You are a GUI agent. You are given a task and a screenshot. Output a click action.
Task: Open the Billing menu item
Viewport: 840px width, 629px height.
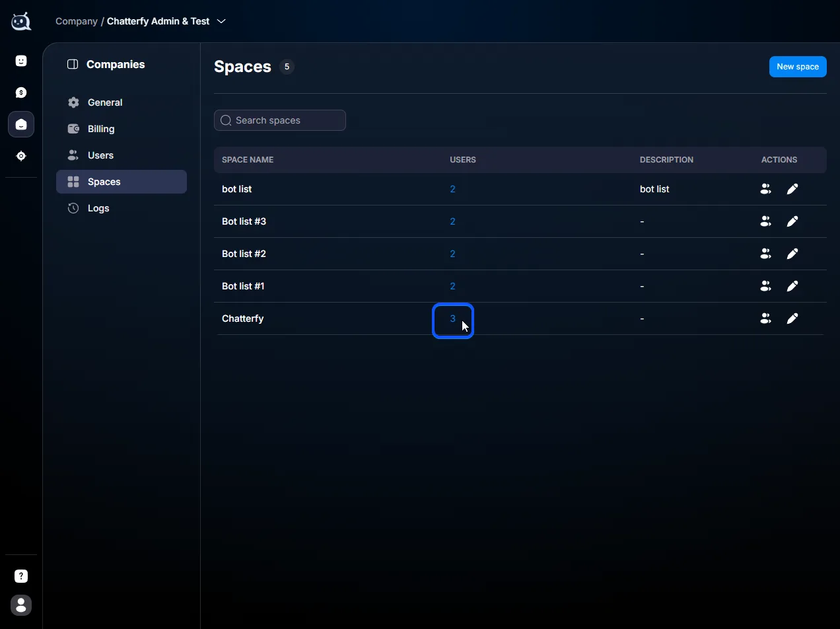point(122,129)
